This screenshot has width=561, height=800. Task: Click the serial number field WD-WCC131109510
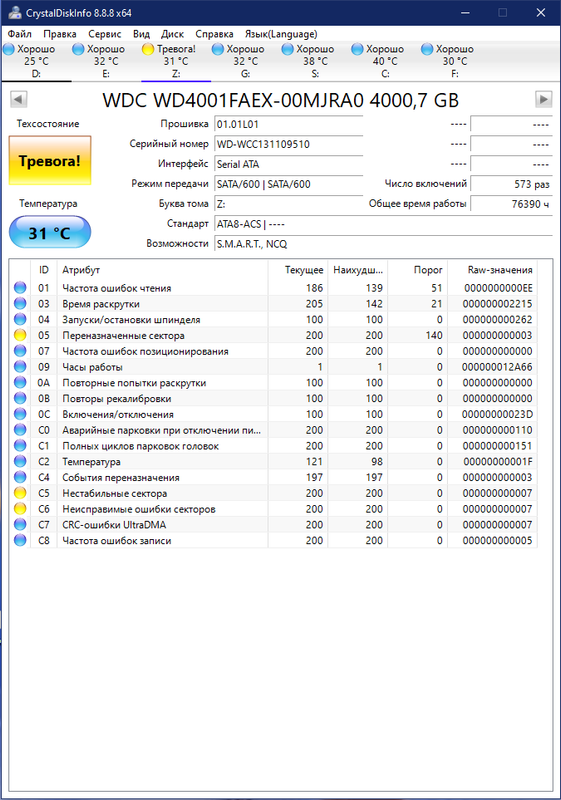click(288, 144)
